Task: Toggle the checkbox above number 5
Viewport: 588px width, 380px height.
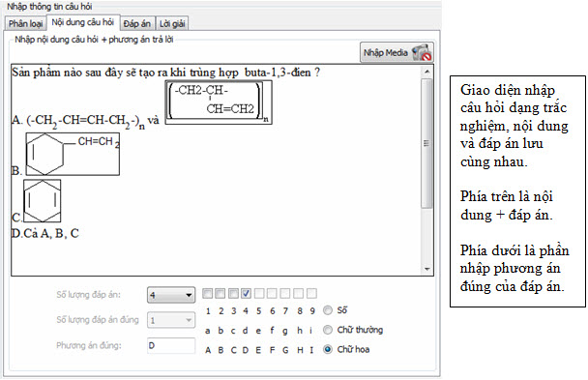Action: coord(259,293)
